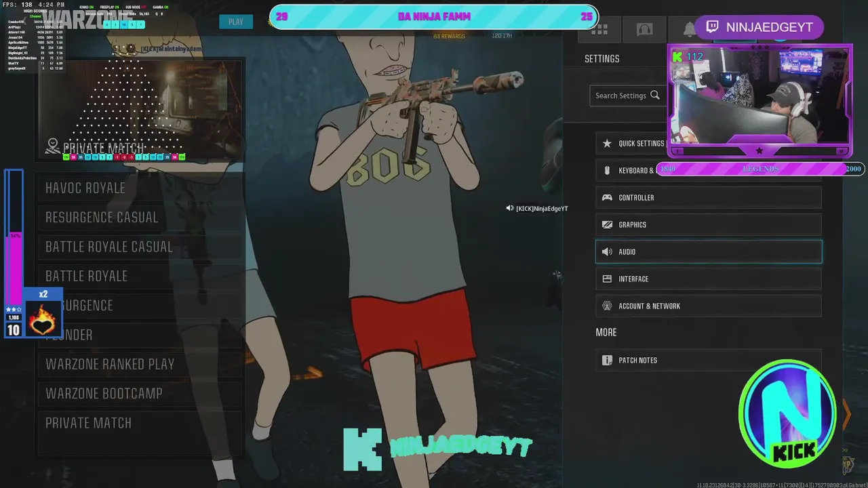Image resolution: width=868 pixels, height=488 pixels.
Task: Select Warzone Ranked Play mode
Action: tap(140, 364)
